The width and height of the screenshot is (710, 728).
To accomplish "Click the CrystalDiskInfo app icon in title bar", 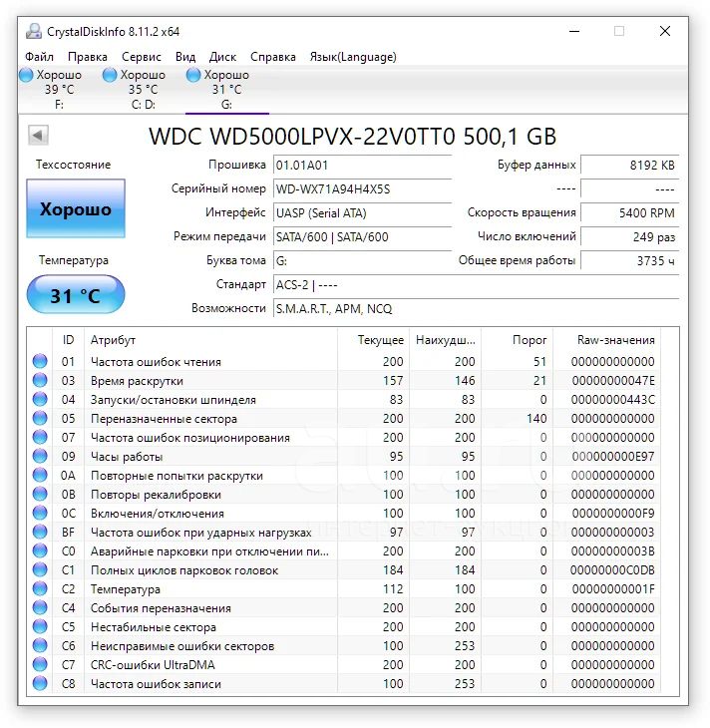I will coord(34,31).
